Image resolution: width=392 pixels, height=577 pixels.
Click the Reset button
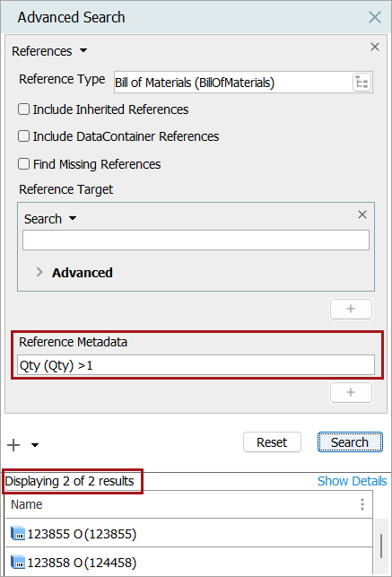click(x=272, y=442)
